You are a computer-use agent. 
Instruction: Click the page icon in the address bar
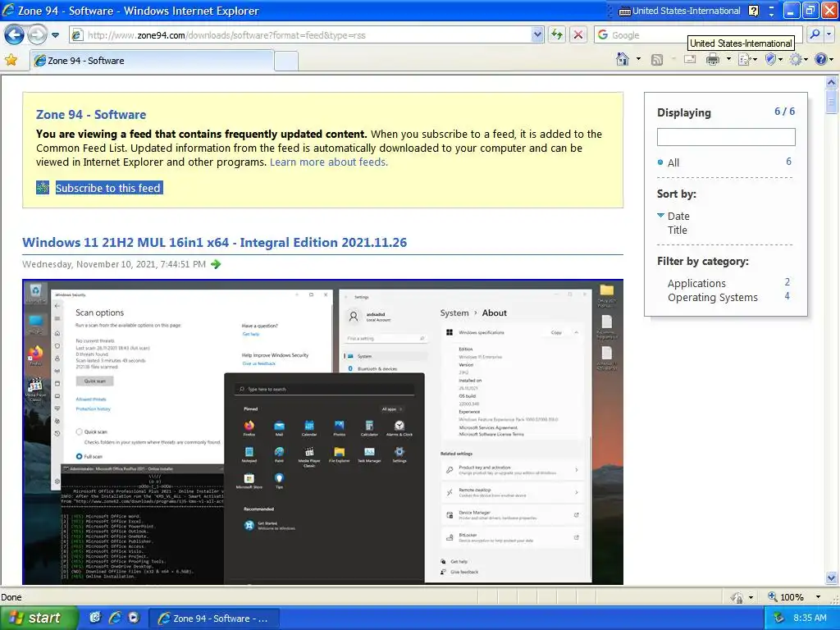pos(77,34)
